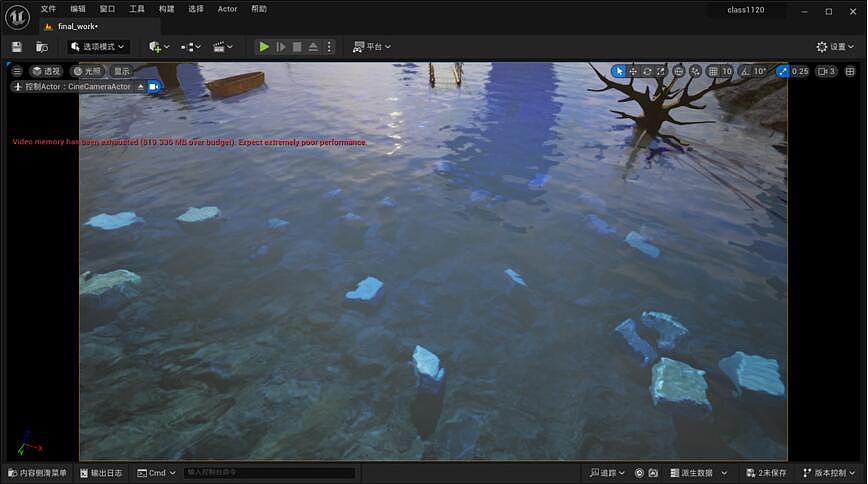Image resolution: width=868 pixels, height=484 pixels.
Task: Open the 内容侧滑菜单 content drawer
Action: click(x=37, y=473)
